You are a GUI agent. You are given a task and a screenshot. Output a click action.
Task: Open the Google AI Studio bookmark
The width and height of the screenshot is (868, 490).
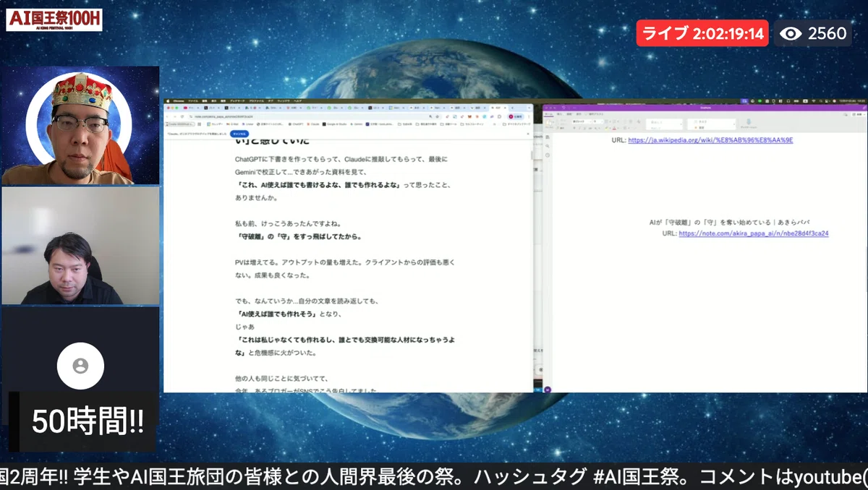click(335, 124)
